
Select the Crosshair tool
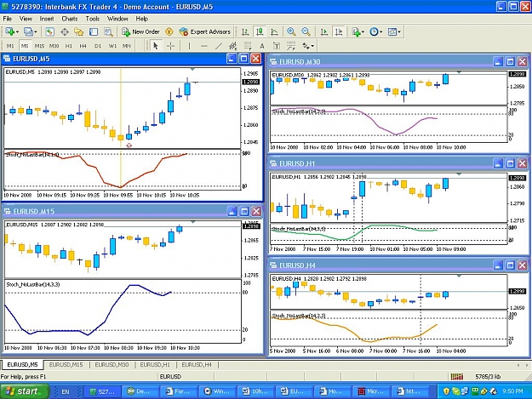coord(170,46)
